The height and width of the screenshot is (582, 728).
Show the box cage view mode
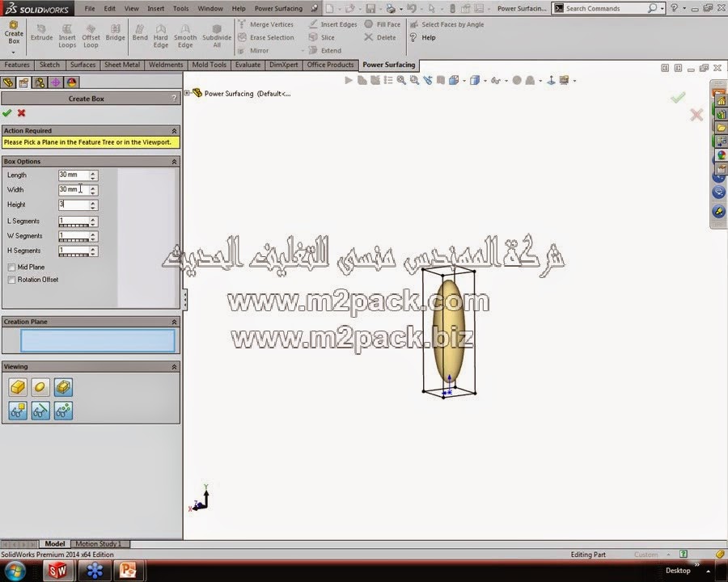18,387
